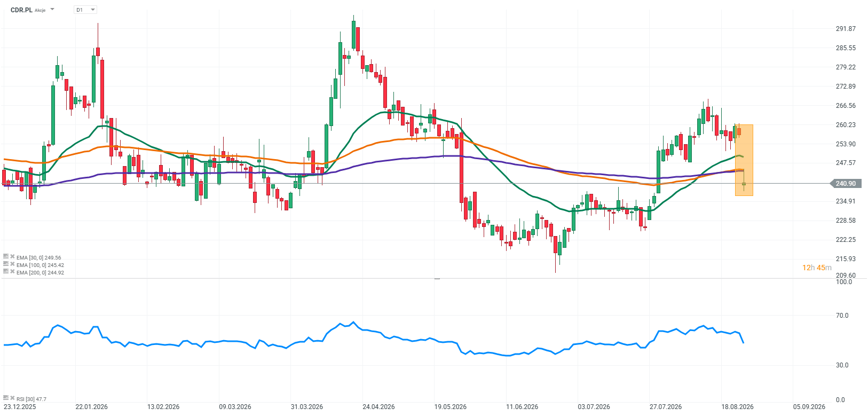Click the panel divider handle above RSI
The height and width of the screenshot is (416, 868).
[437, 279]
